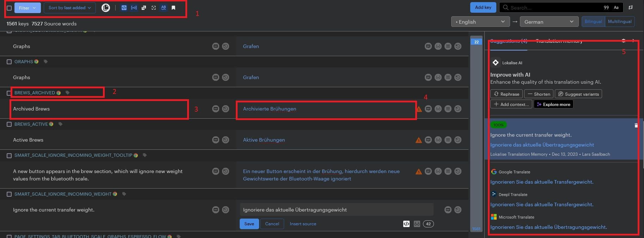The height and width of the screenshot is (238, 644).
Task: Toggle the HTML code view toolbar icon
Action: pos(124,8)
